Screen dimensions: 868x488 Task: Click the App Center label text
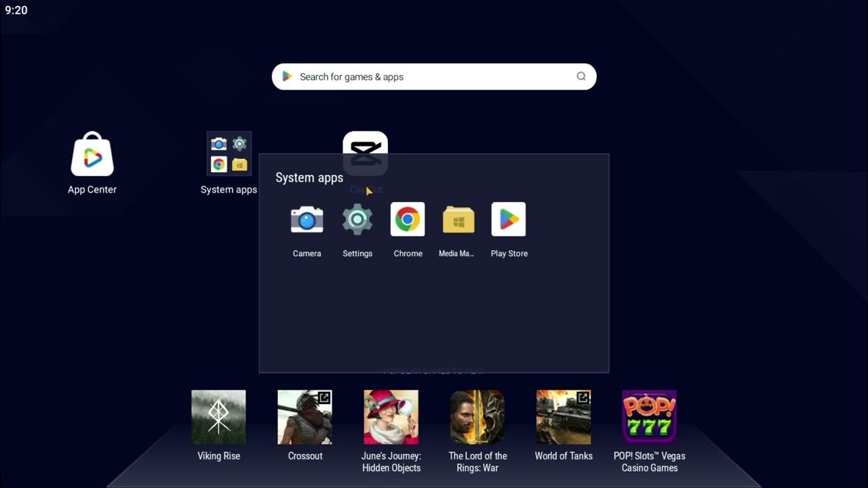92,189
